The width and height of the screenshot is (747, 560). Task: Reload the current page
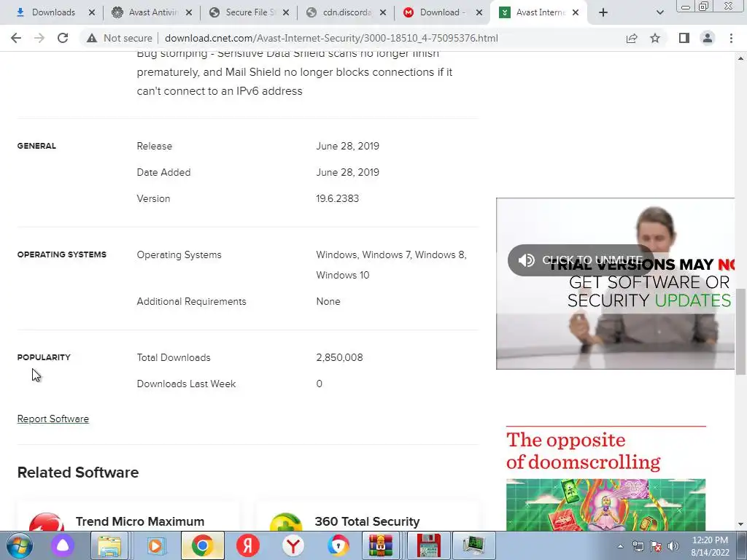click(63, 38)
